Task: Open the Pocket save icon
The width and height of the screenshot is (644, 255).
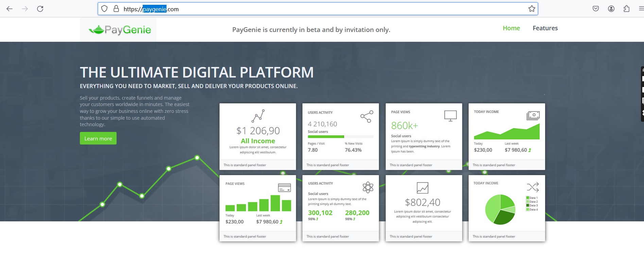Action: 596,9
